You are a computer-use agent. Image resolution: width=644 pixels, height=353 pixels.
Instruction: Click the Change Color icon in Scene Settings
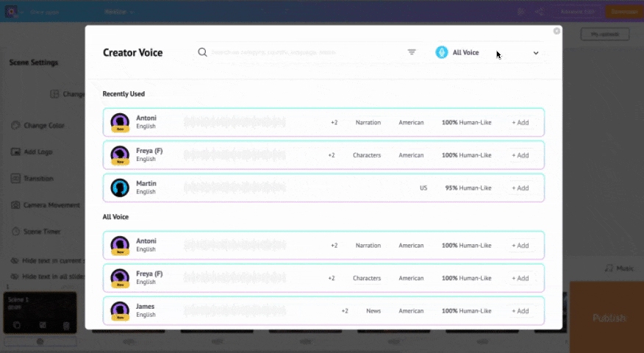pyautogui.click(x=15, y=125)
